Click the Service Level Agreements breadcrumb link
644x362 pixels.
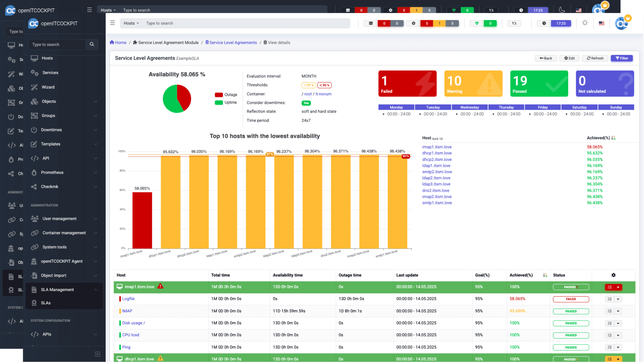click(233, 43)
